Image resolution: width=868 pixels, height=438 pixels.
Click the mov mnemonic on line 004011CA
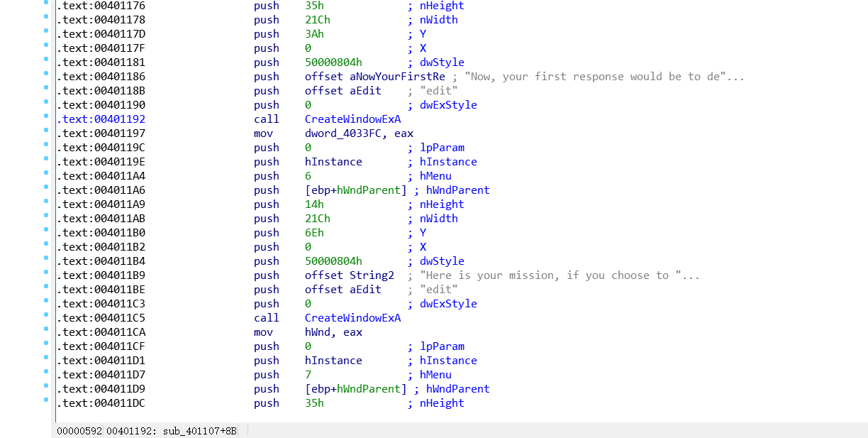point(263,332)
